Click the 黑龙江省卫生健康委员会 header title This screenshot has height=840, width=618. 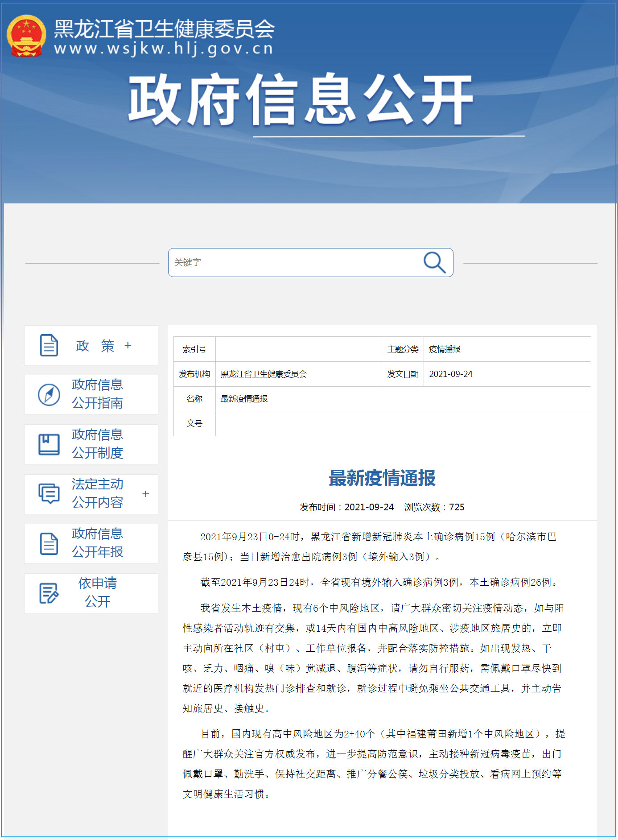pyautogui.click(x=164, y=29)
